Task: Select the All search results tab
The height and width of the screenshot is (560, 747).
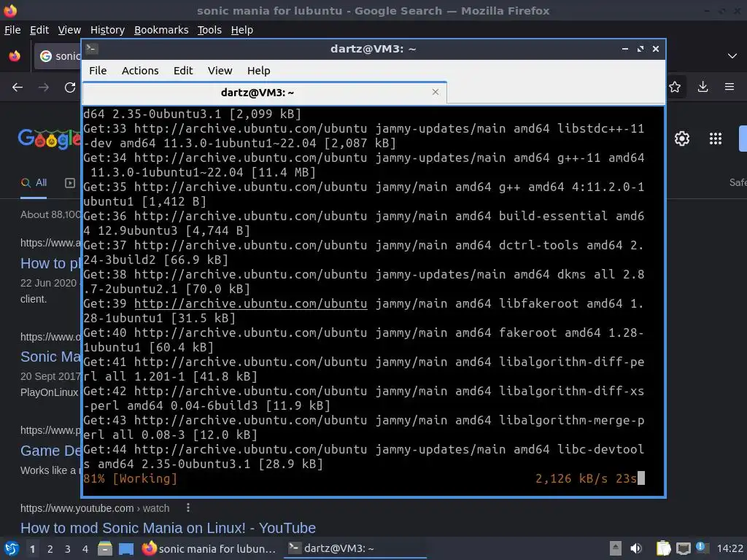Action: (34, 183)
